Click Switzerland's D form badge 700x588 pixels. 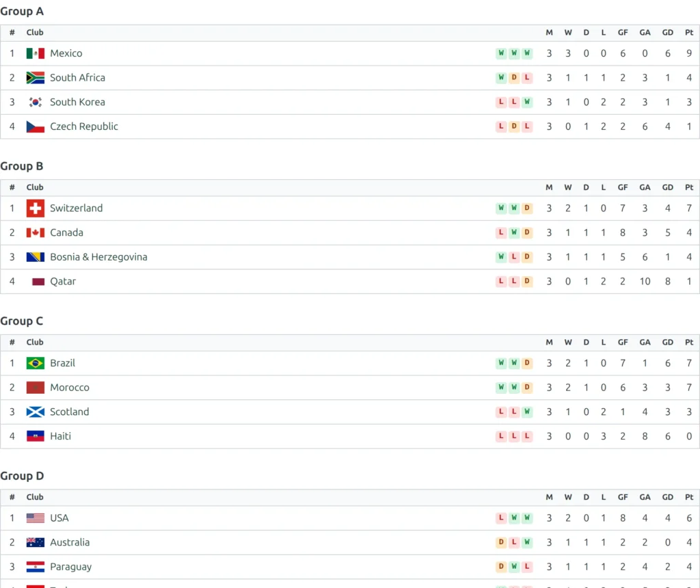point(527,208)
